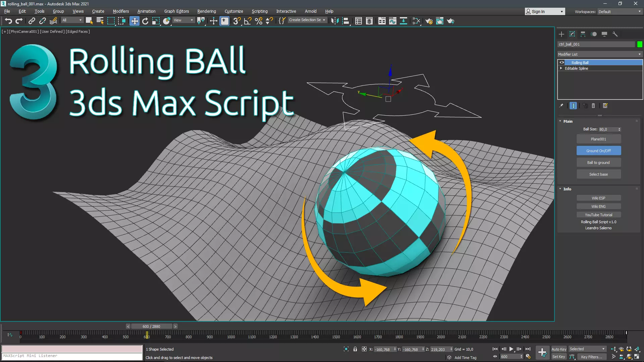The height and width of the screenshot is (362, 644).
Task: Toggle the Angle Snap button
Action: coord(248,21)
